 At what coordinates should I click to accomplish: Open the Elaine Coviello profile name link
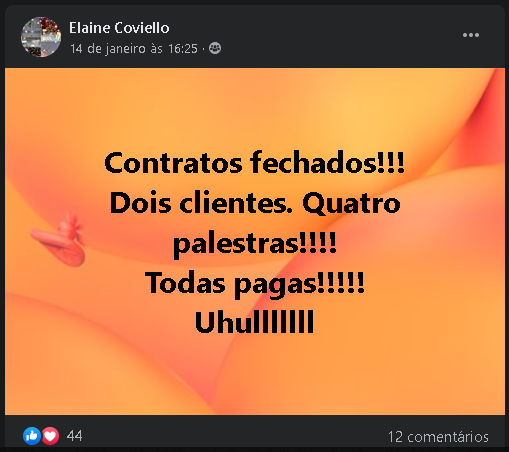(119, 28)
